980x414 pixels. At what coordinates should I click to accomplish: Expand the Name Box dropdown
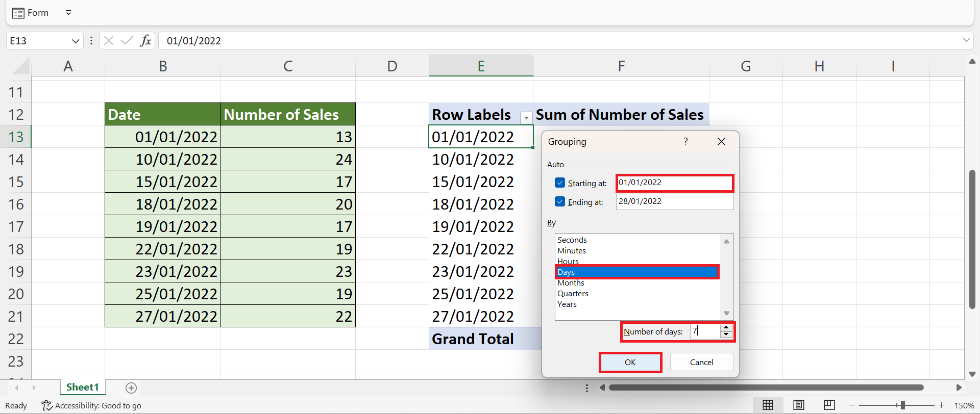click(x=75, y=41)
